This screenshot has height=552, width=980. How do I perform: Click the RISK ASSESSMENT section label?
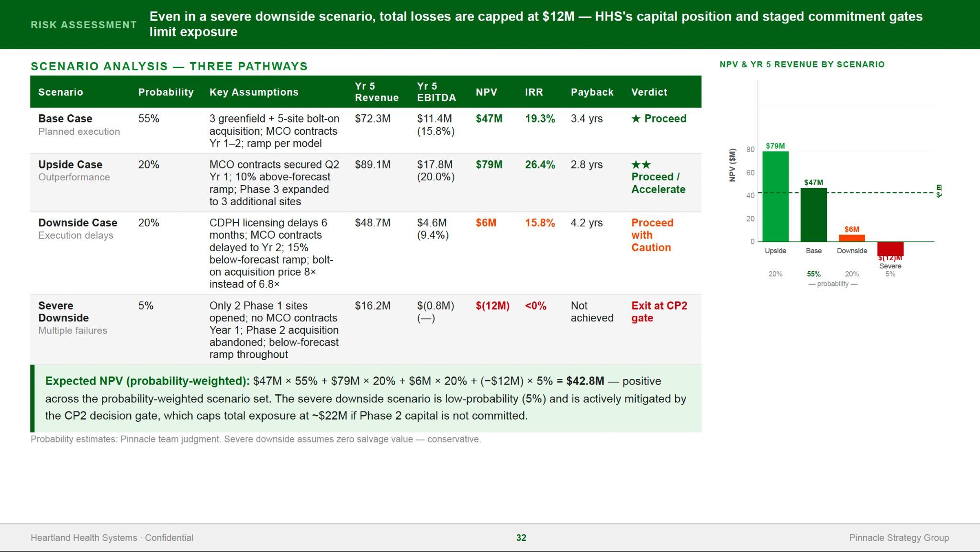(x=84, y=25)
